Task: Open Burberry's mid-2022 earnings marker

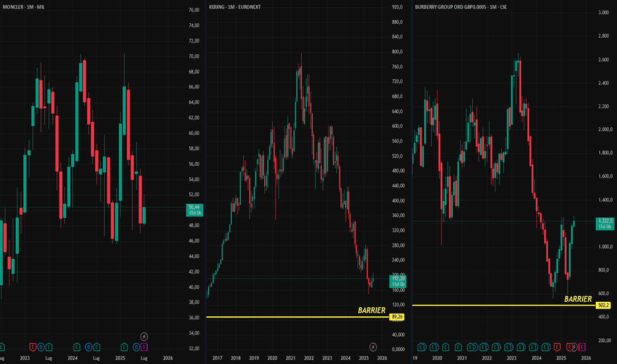Action: pos(495,347)
